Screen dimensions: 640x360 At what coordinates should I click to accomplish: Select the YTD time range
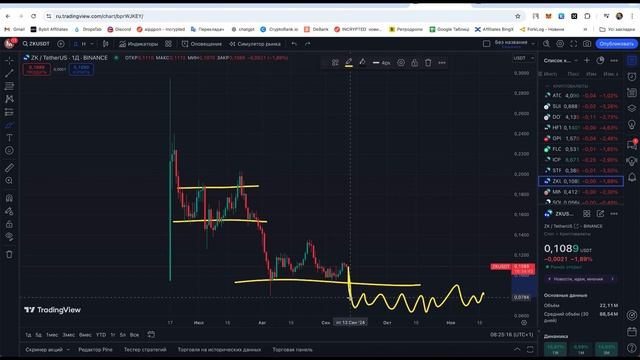tap(101, 335)
